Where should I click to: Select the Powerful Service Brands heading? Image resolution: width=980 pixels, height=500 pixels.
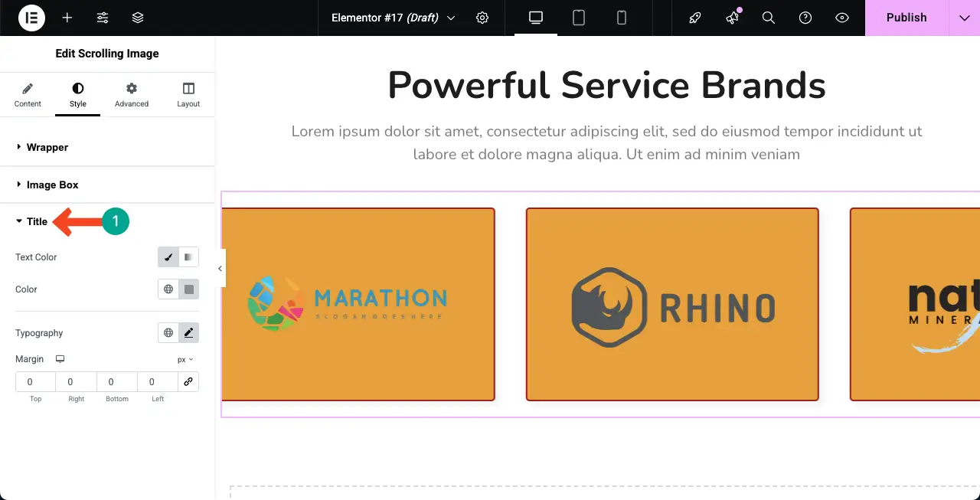607,85
